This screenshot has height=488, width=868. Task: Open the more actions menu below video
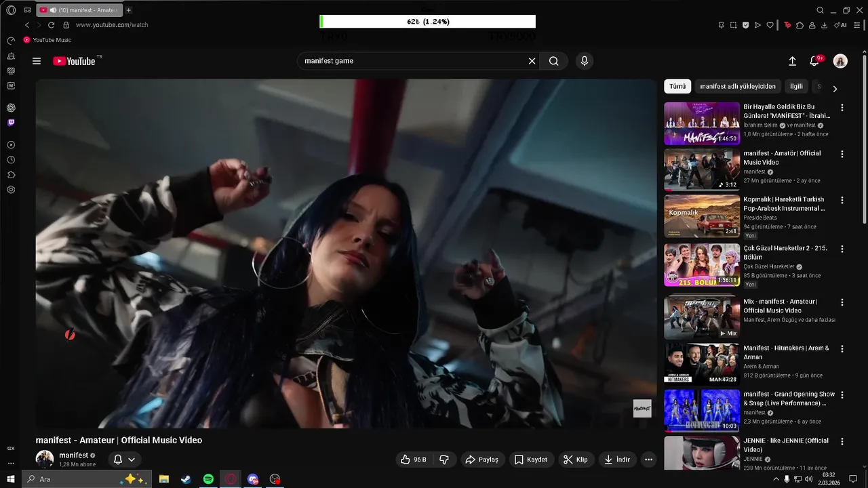click(648, 460)
